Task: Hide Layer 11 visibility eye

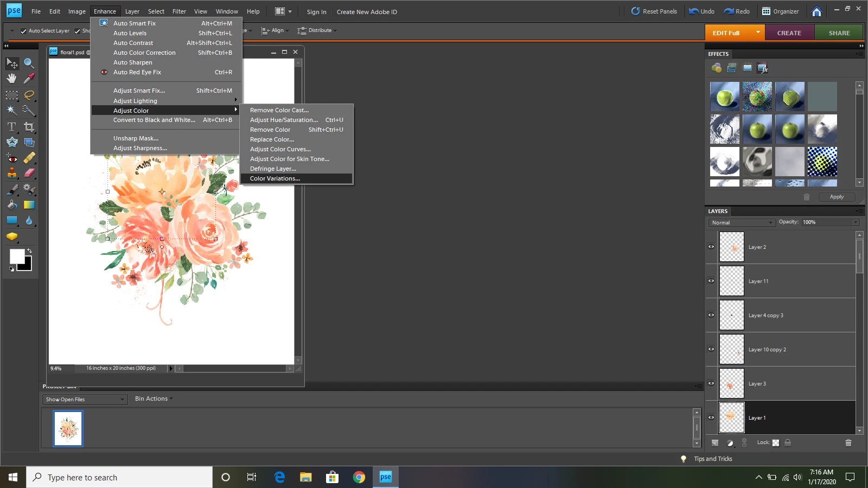Action: click(x=711, y=281)
